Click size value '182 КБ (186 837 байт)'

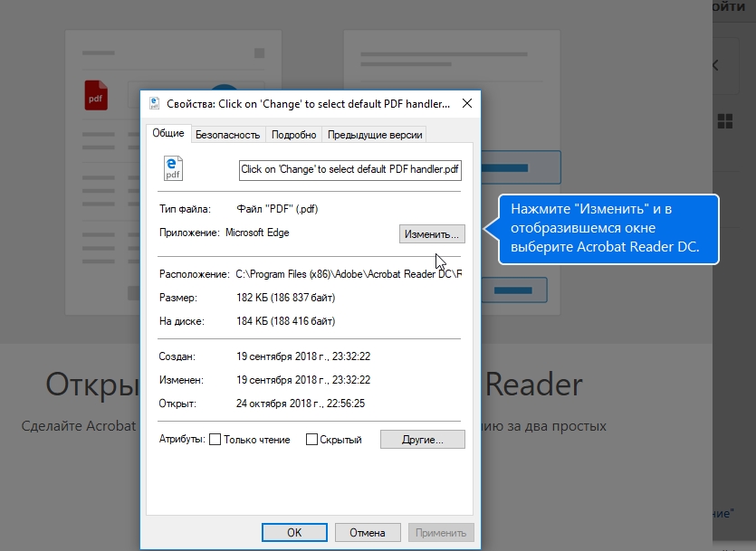pyautogui.click(x=285, y=298)
